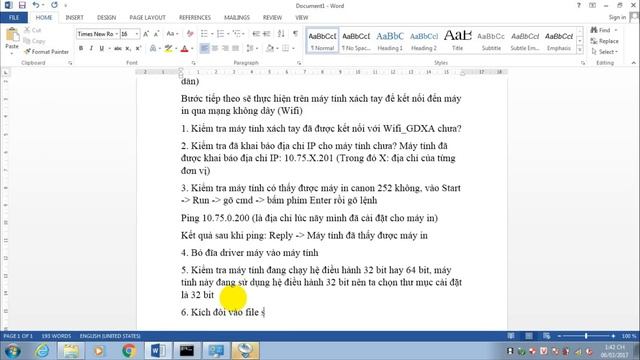Grow the font size

click(146, 34)
